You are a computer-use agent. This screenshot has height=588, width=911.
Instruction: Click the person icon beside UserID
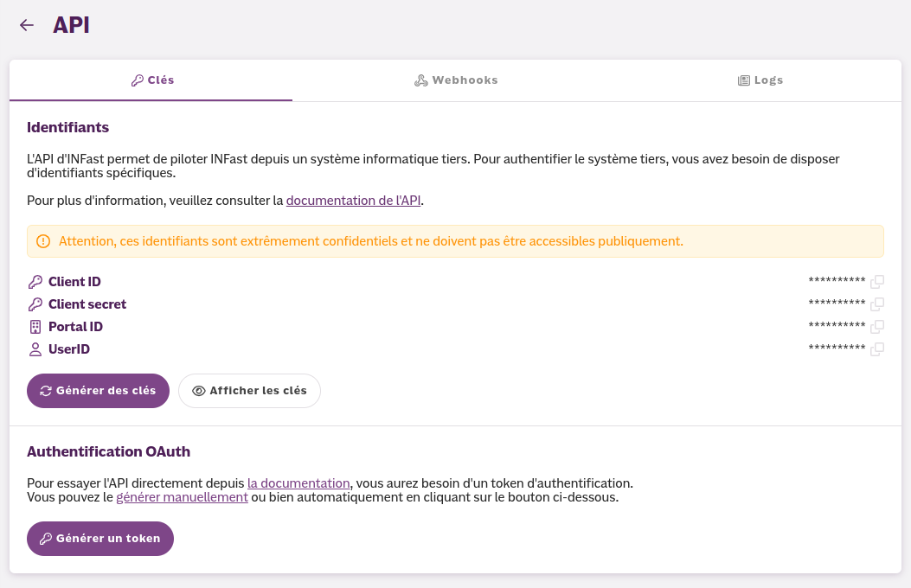[x=35, y=349]
